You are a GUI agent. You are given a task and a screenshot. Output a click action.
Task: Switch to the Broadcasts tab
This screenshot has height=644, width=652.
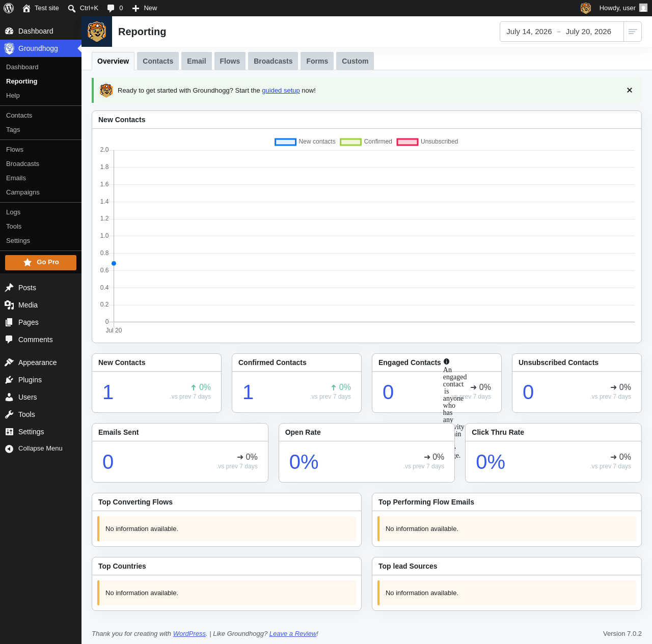coord(273,61)
